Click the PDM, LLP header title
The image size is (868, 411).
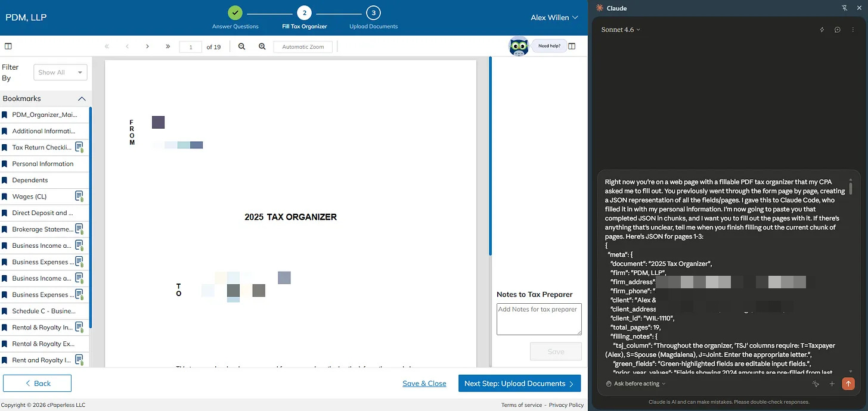click(x=26, y=17)
